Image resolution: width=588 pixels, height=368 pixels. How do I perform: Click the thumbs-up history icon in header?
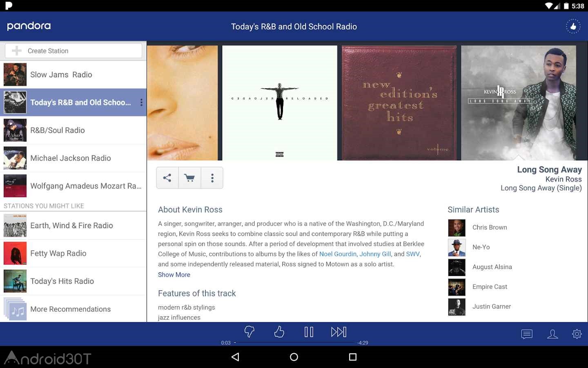[x=573, y=27]
